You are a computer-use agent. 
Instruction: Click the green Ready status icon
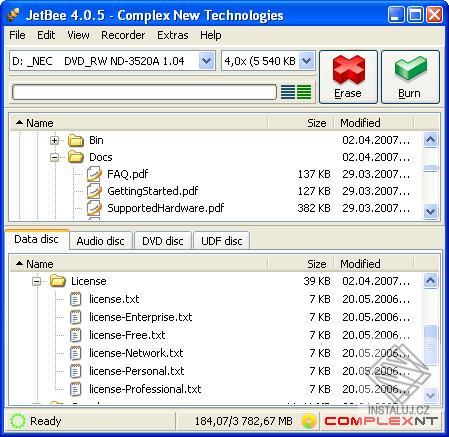click(17, 421)
